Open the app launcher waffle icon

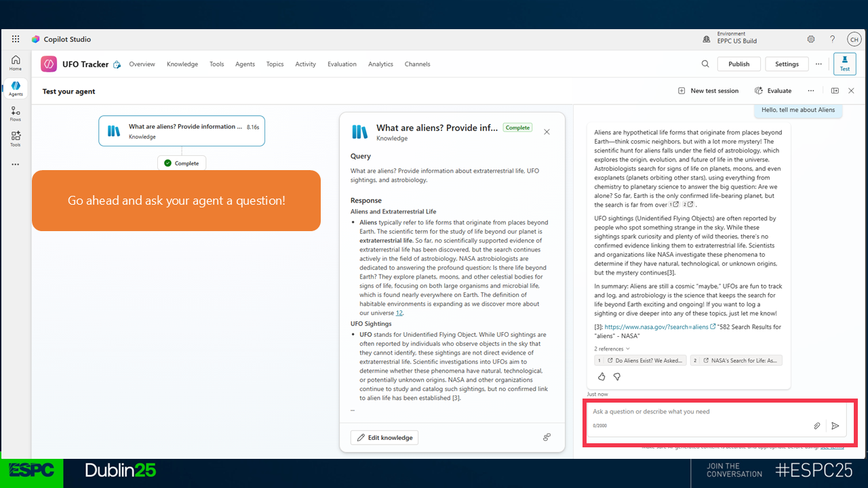(16, 39)
